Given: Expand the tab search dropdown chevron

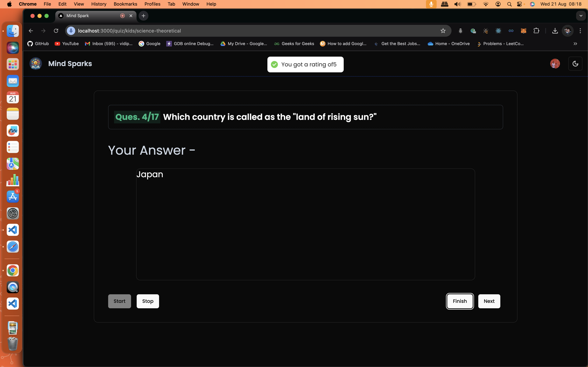Looking at the screenshot, I should (581, 16).
